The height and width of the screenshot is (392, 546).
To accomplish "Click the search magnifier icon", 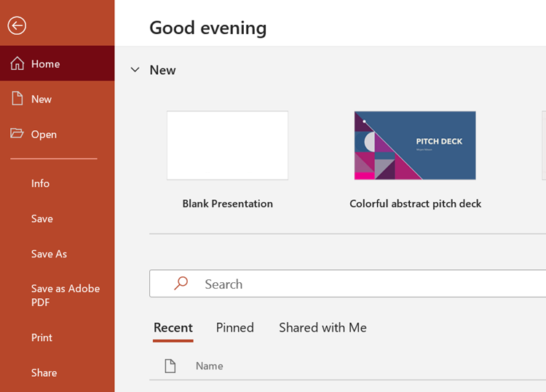I will [181, 284].
